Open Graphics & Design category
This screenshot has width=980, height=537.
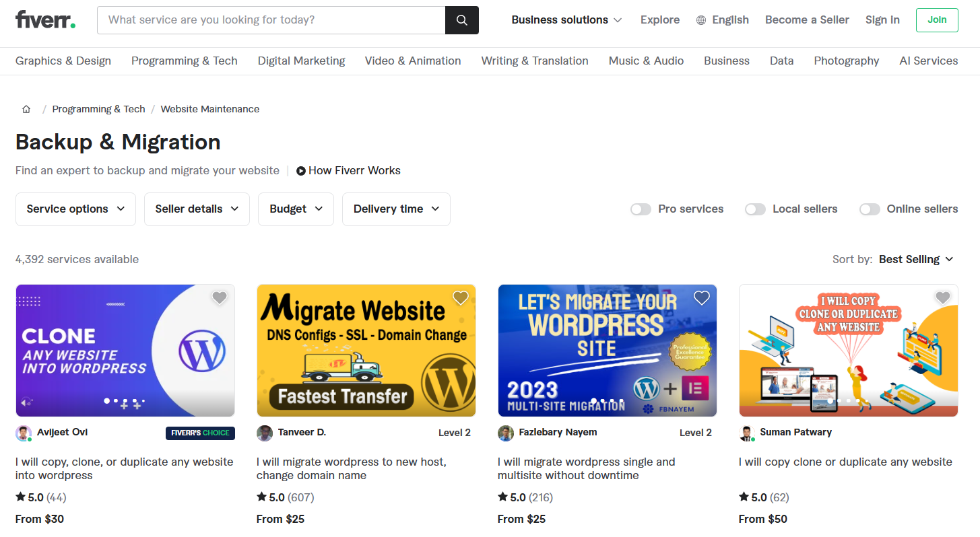point(63,61)
